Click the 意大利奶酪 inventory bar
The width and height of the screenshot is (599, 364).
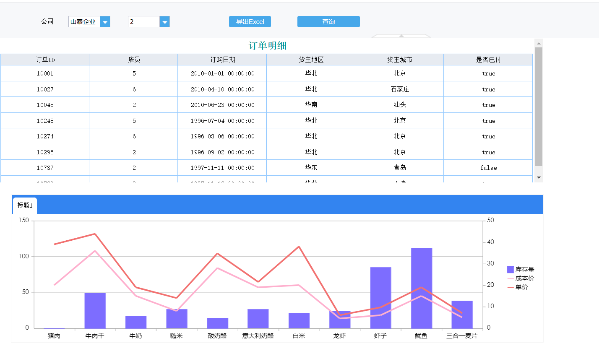pos(258,319)
